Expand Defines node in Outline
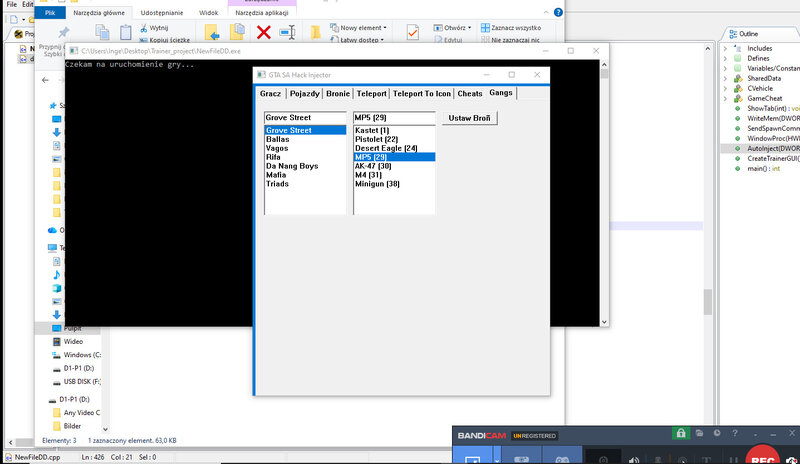This screenshot has width=800, height=464. (726, 58)
